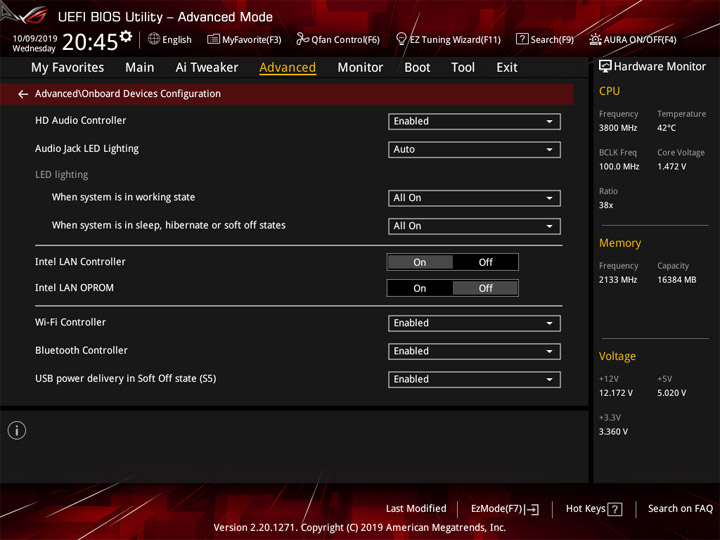Open Bluetooth Controller dropdown
This screenshot has width=720, height=540.
[x=474, y=351]
